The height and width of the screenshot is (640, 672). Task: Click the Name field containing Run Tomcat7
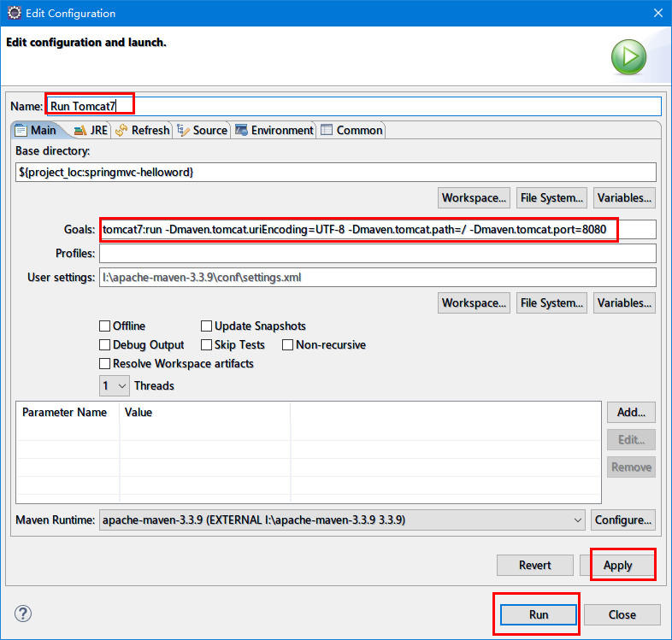[354, 106]
